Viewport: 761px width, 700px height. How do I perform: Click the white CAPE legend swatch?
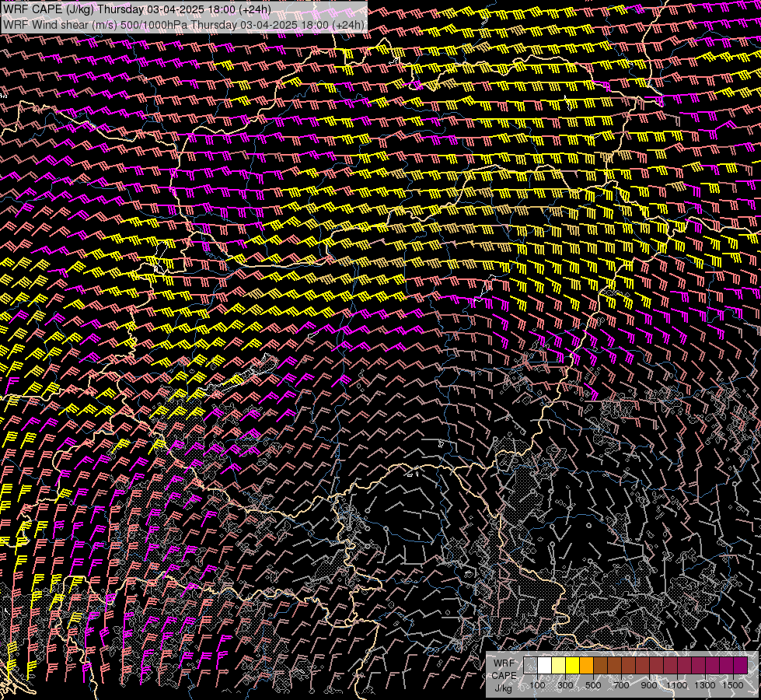[x=545, y=665]
